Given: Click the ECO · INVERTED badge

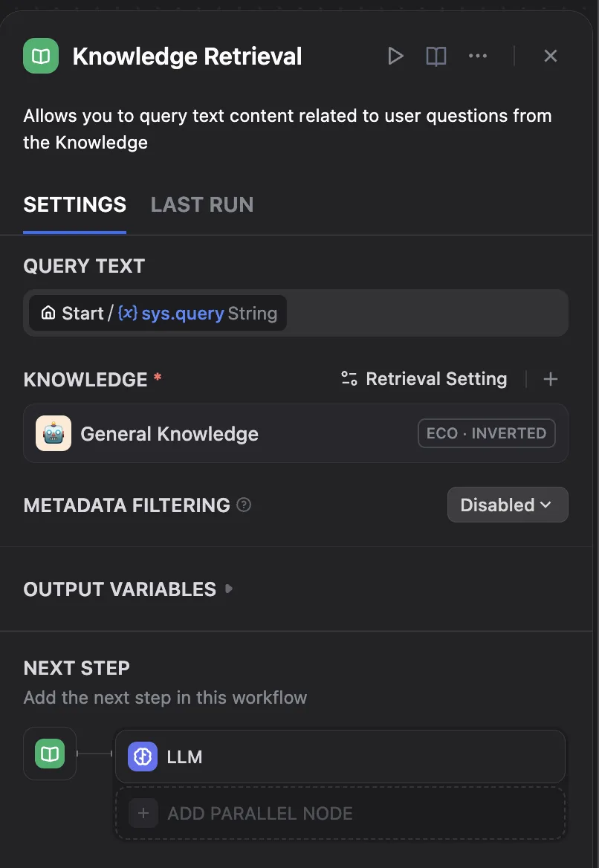Looking at the screenshot, I should [487, 434].
